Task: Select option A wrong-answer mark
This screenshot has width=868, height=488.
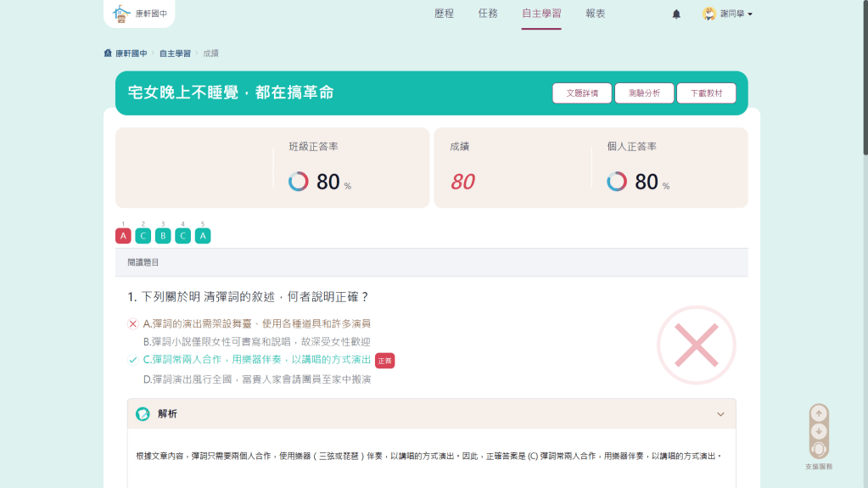Action: 132,323
